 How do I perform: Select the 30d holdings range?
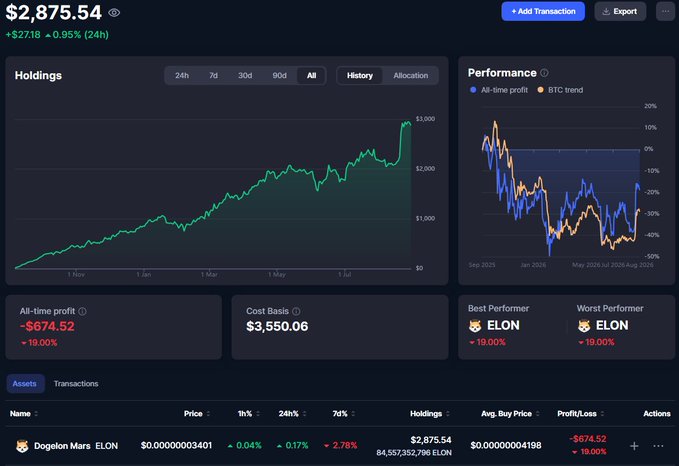[245, 75]
